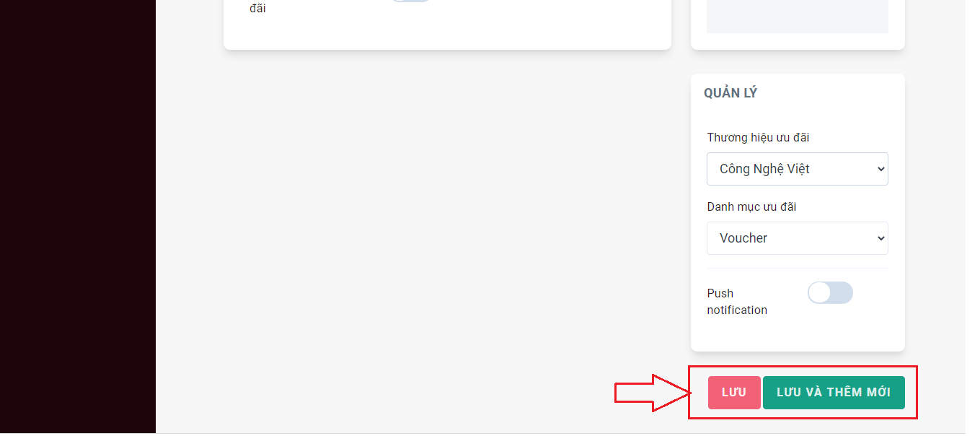Viewport: 980px width, 436px height.
Task: Enable the Push notification switch
Action: (x=830, y=292)
